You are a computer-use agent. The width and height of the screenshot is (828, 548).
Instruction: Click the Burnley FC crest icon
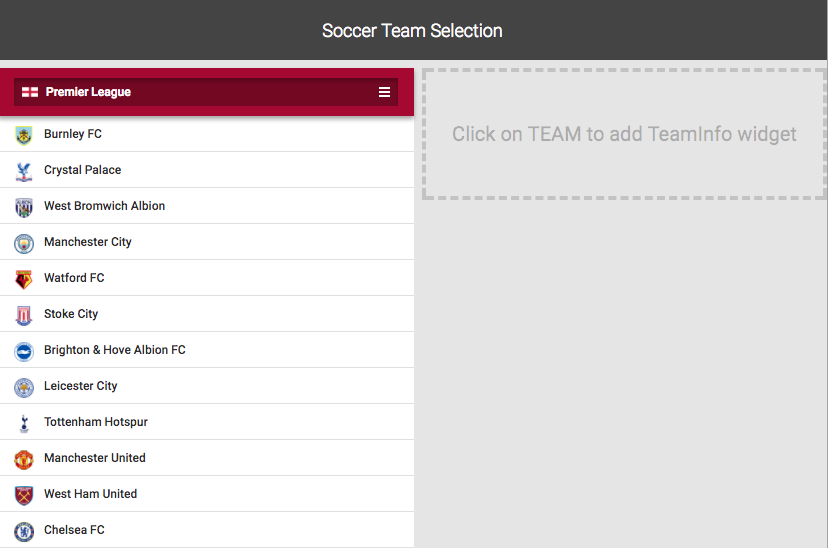click(x=24, y=135)
